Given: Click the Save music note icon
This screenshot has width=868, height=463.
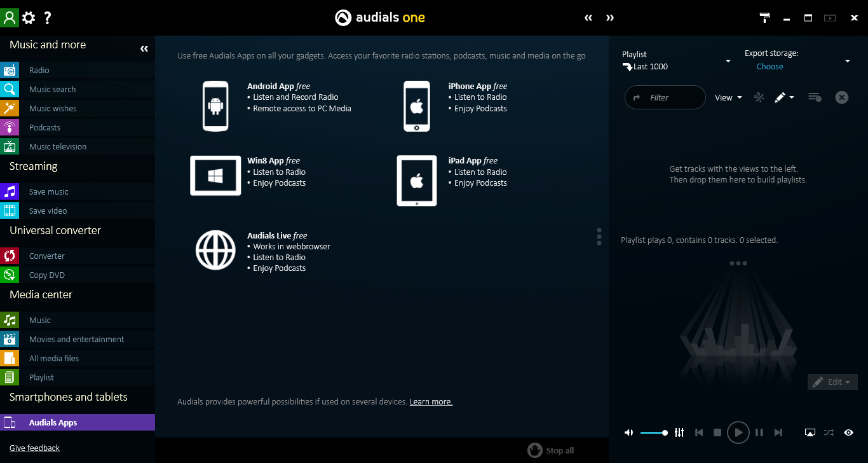Looking at the screenshot, I should click(x=10, y=191).
